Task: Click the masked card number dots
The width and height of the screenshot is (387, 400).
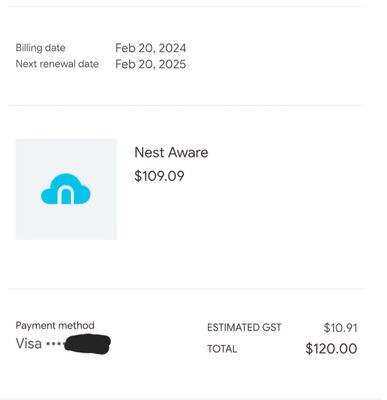Action: 54,344
